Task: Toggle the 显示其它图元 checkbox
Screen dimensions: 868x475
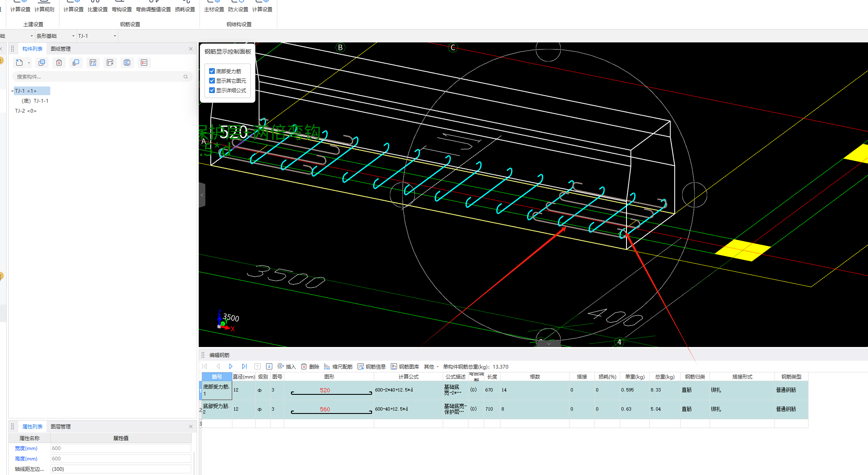Action: click(x=212, y=81)
